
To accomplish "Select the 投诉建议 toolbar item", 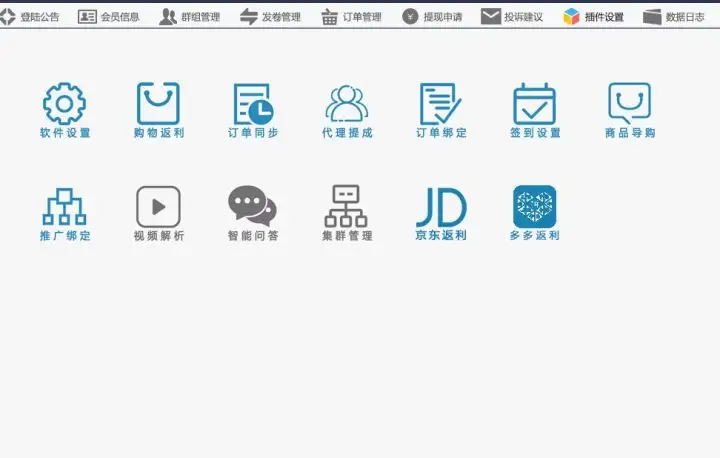I will [512, 17].
